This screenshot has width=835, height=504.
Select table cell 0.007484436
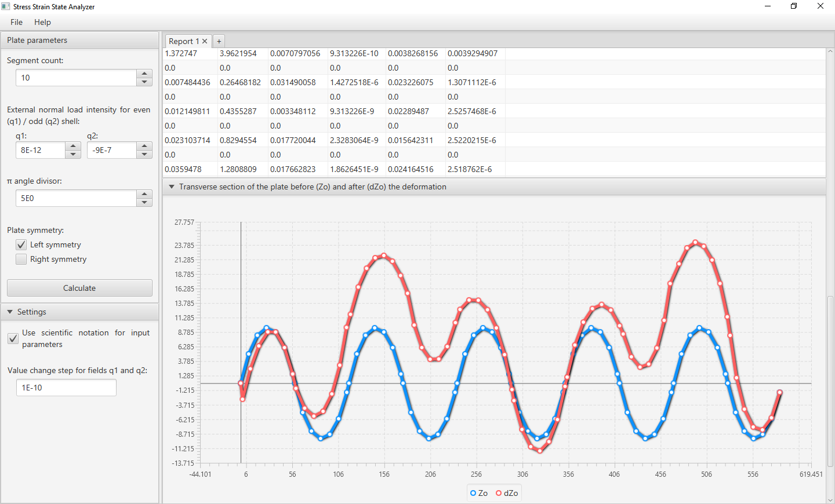(x=190, y=82)
